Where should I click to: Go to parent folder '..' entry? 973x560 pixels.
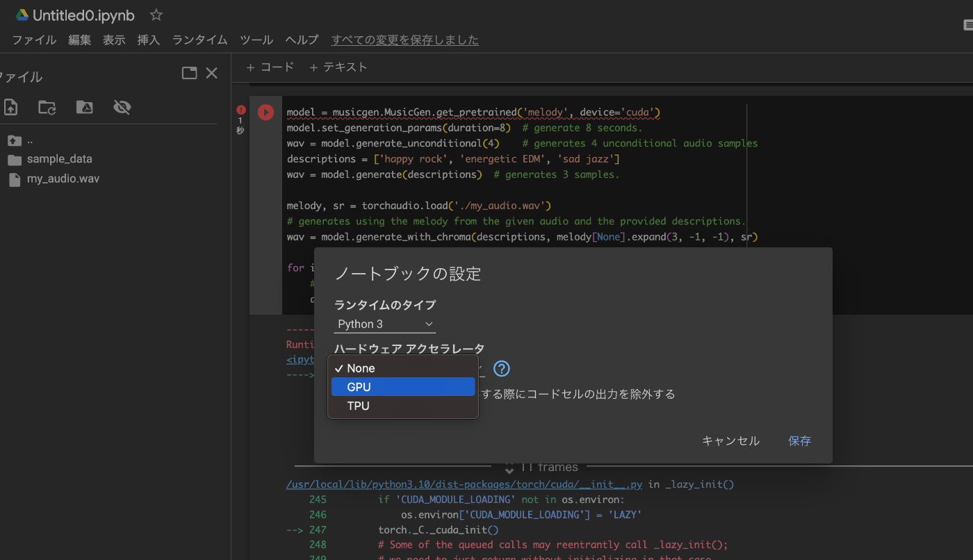point(21,140)
